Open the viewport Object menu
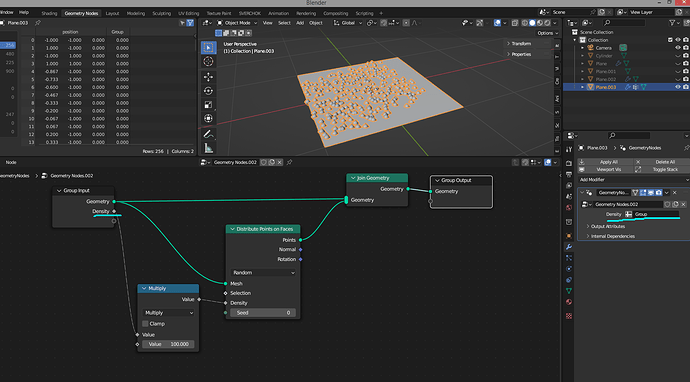Image resolution: width=690 pixels, height=382 pixels. pos(316,23)
